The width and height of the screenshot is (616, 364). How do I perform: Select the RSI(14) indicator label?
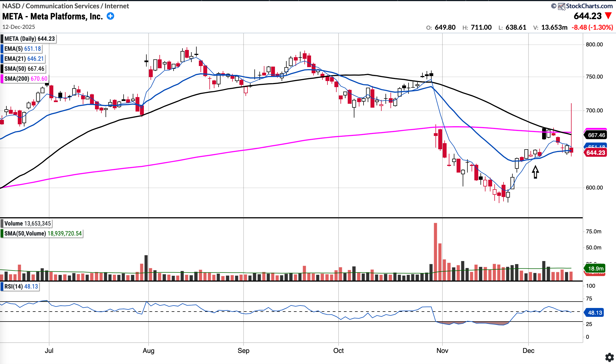coord(21,287)
